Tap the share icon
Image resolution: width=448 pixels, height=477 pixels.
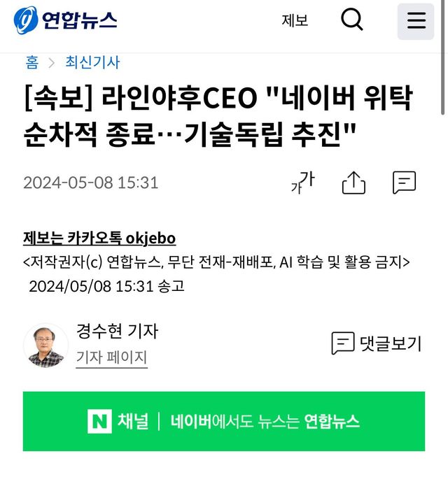(353, 183)
